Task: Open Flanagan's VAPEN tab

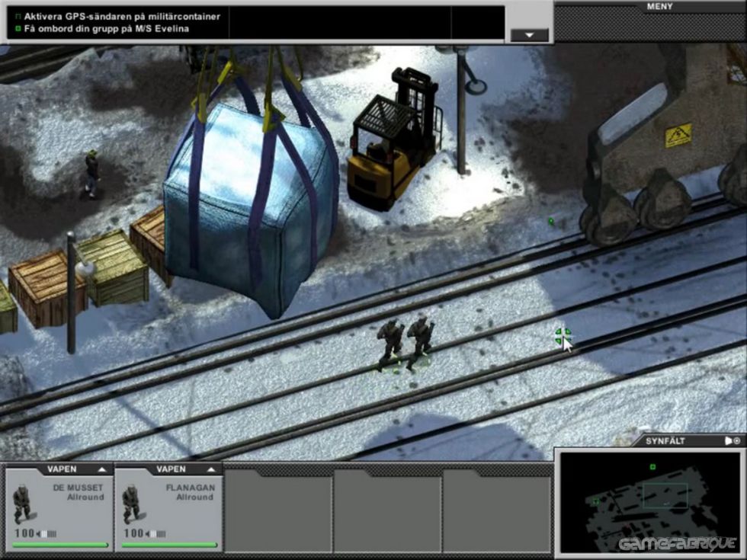Action: 171,469
